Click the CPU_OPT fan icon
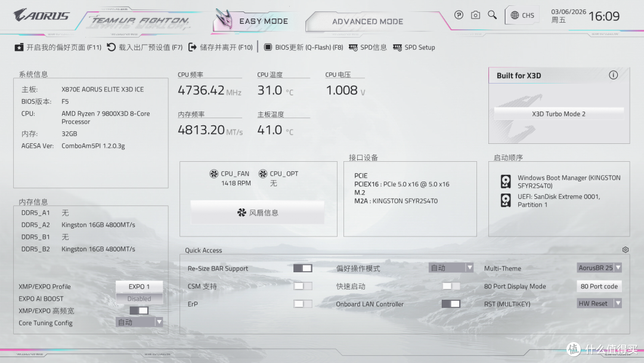 tap(263, 174)
